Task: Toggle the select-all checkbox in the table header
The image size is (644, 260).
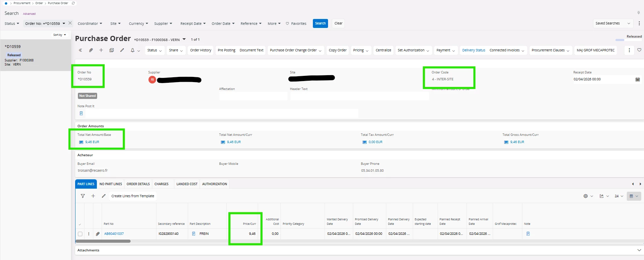Action: coord(80,224)
